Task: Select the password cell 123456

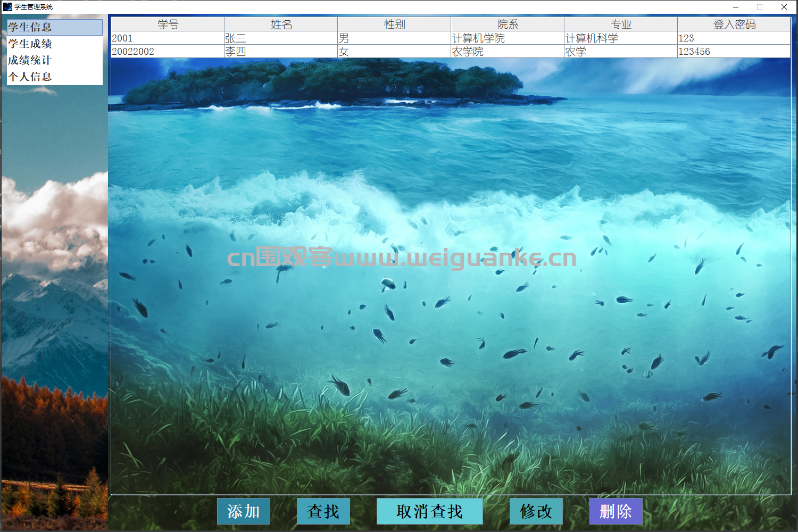Action: click(734, 52)
